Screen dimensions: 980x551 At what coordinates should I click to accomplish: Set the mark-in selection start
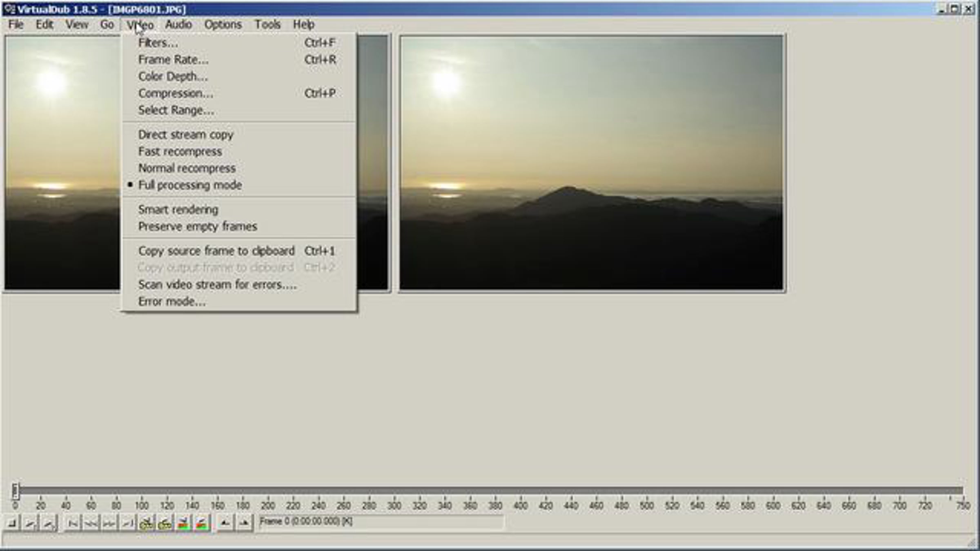click(x=225, y=523)
